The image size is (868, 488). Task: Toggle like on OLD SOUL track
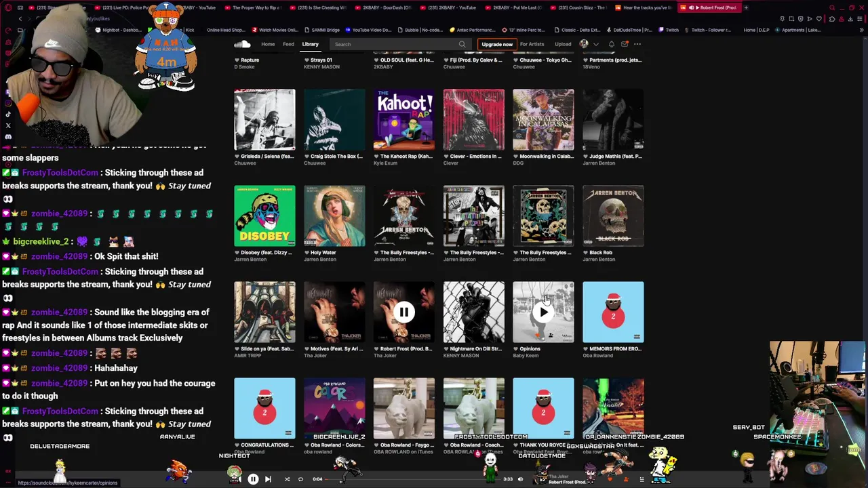coord(376,60)
